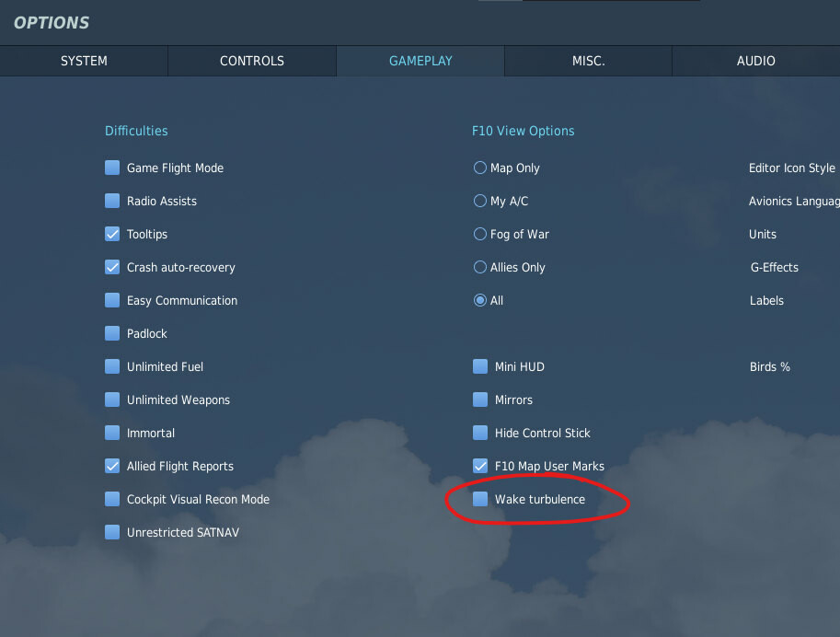Viewport: 840px width, 637px height.
Task: Enable Easy Communication checkbox
Action: (x=112, y=300)
